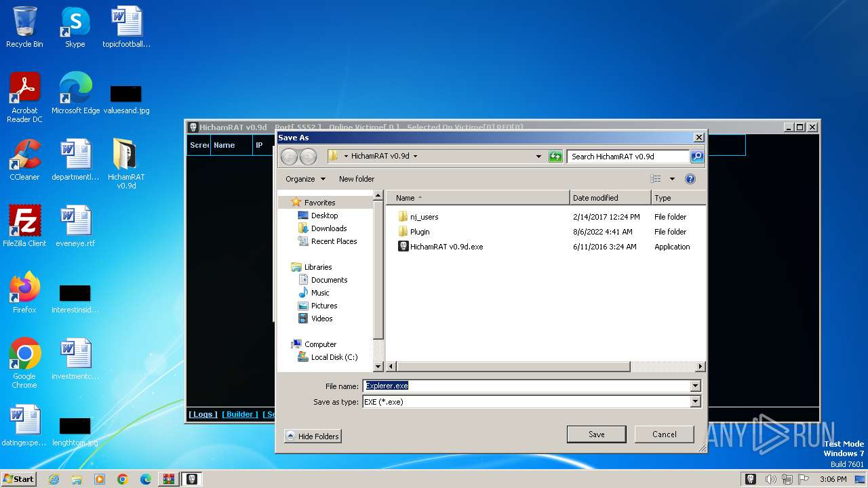Open Acrobat Reader DC shortcut
This screenshot has width=868, height=488.
[24, 98]
